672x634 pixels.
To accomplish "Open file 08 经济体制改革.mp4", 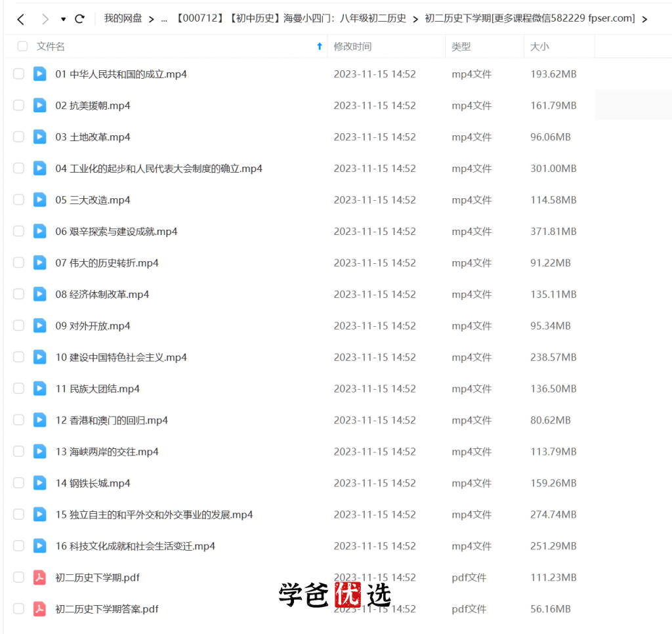I will click(102, 295).
